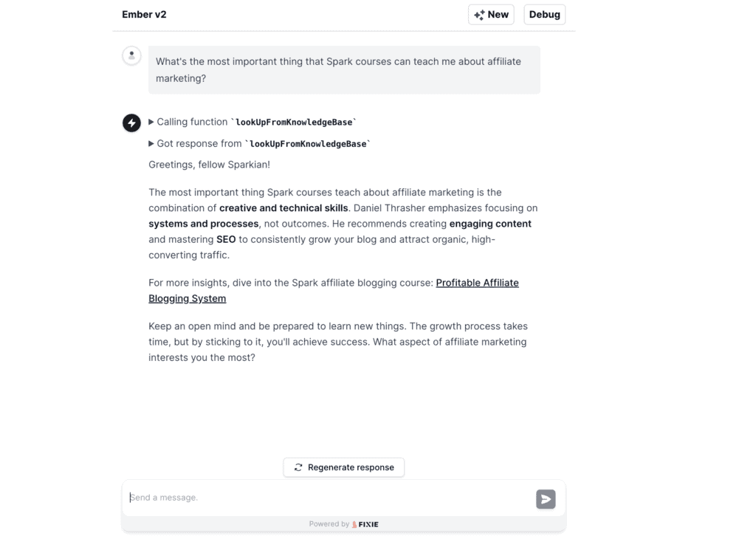This screenshot has height=536, width=756.
Task: Open the Profitable Affiliate Blogging System link
Action: 334,290
